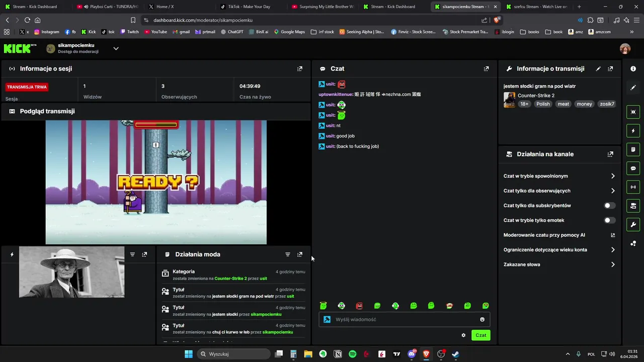Toggle the chat bubble widget in sidebar
The image size is (644, 362).
(633, 168)
